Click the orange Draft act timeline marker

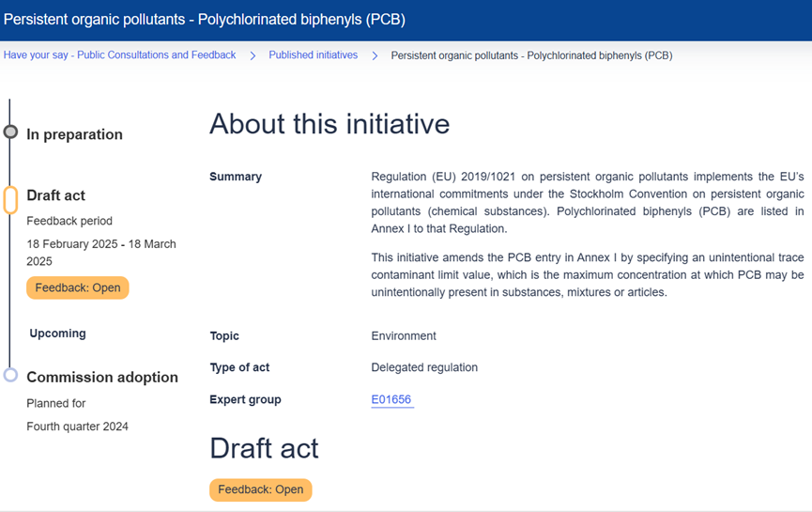coord(10,199)
